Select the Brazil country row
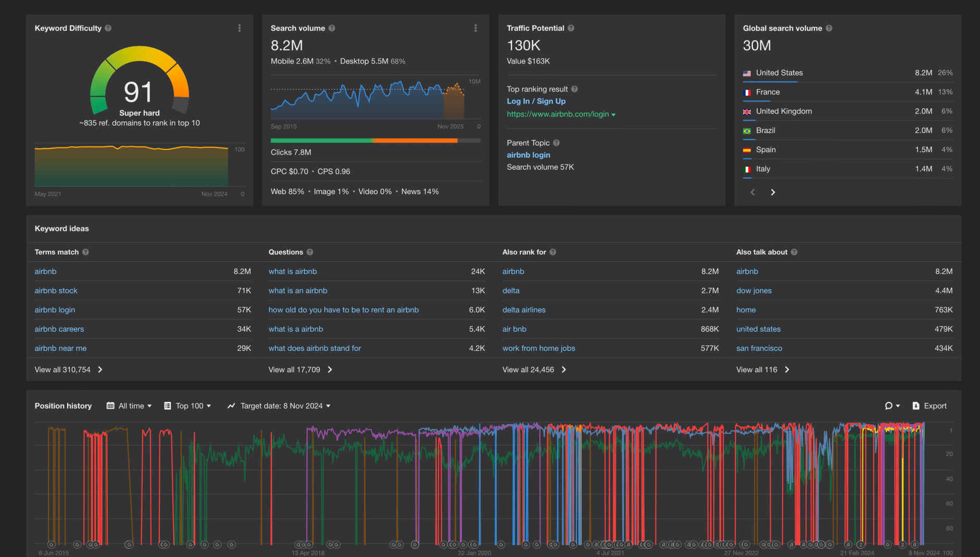 (848, 131)
